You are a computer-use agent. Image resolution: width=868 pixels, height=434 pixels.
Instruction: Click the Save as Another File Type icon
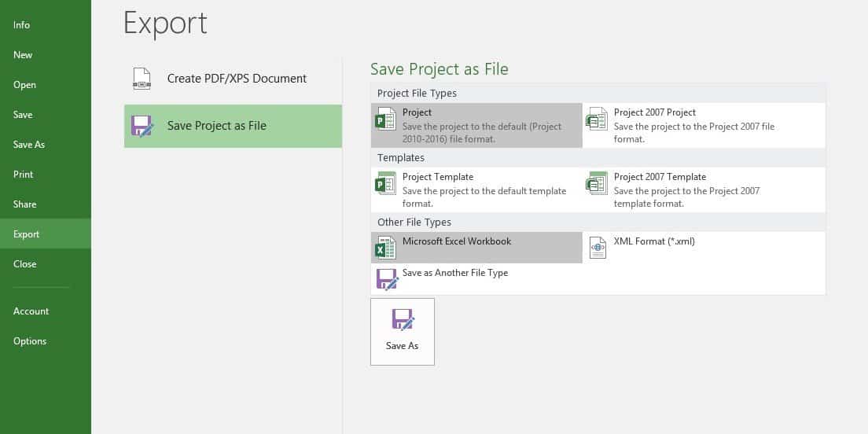tap(386, 278)
